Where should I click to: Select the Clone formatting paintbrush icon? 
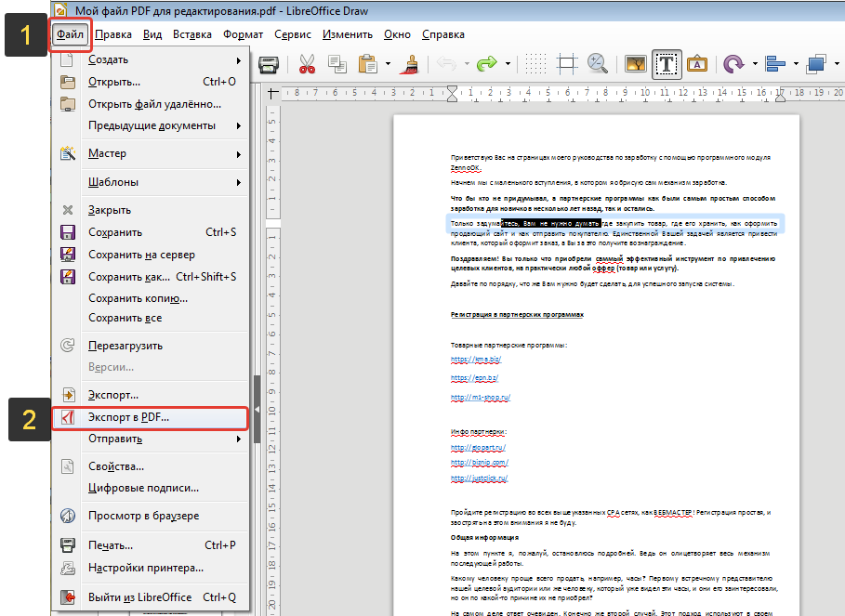pyautogui.click(x=411, y=64)
